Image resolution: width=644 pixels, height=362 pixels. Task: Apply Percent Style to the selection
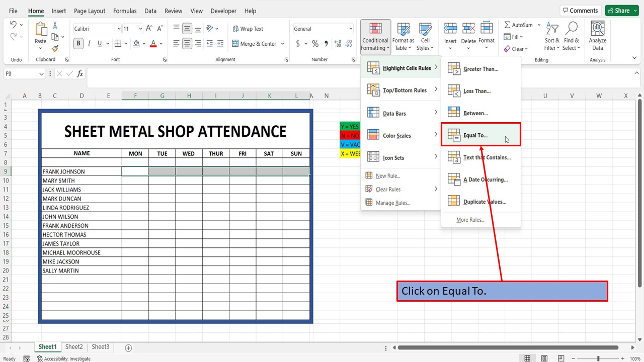click(x=315, y=44)
